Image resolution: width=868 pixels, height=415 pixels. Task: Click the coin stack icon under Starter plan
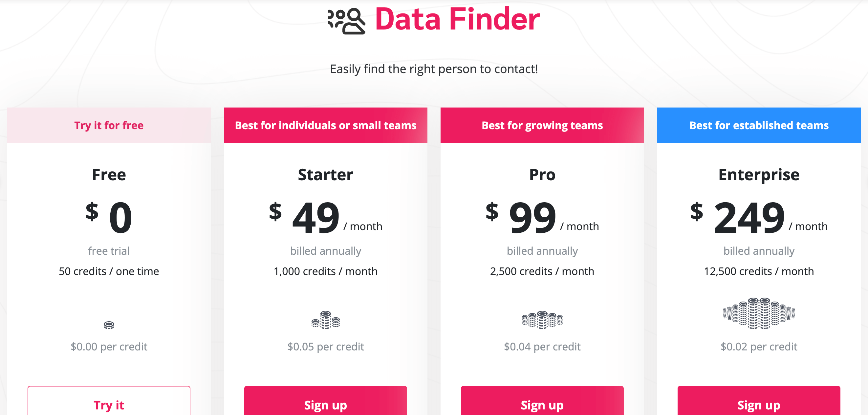(x=325, y=319)
